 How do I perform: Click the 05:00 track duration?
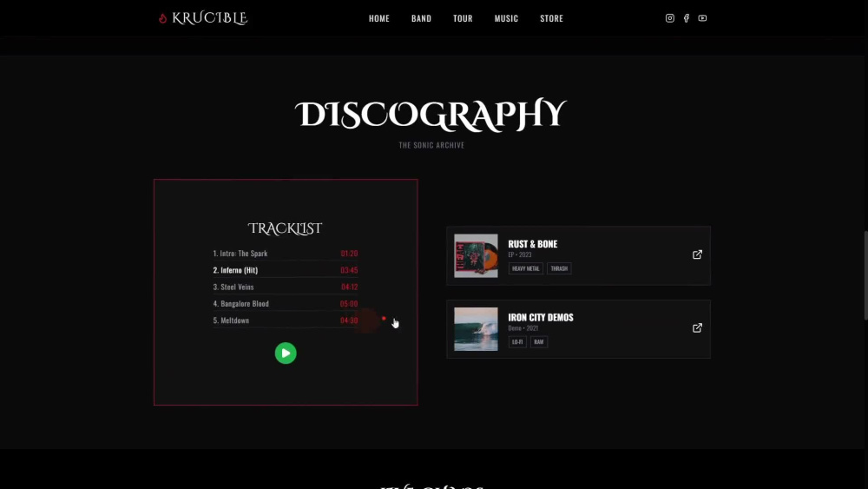pos(349,303)
